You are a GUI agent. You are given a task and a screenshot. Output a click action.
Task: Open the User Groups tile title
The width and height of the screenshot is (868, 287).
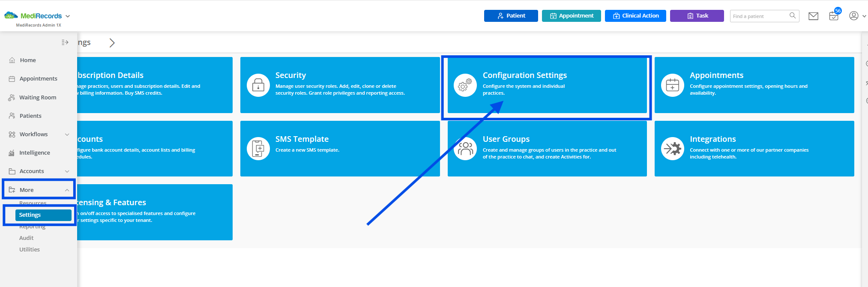coord(506,139)
